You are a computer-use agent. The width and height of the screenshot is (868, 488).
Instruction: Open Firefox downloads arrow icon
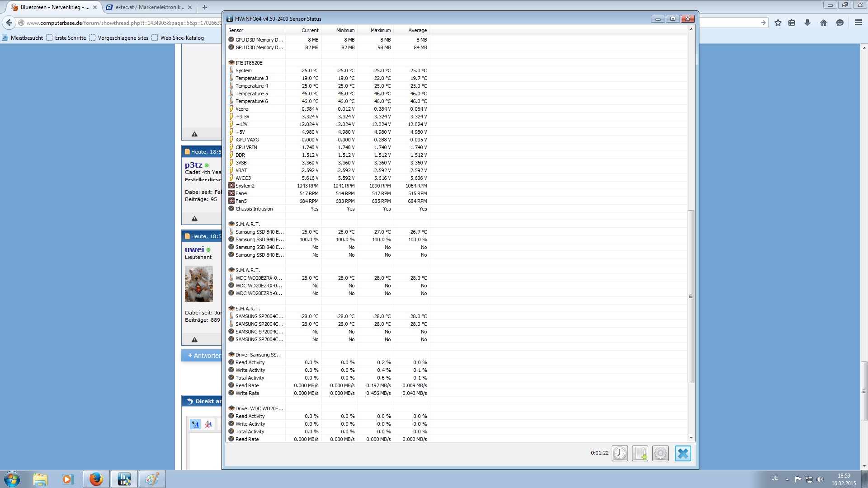[807, 23]
